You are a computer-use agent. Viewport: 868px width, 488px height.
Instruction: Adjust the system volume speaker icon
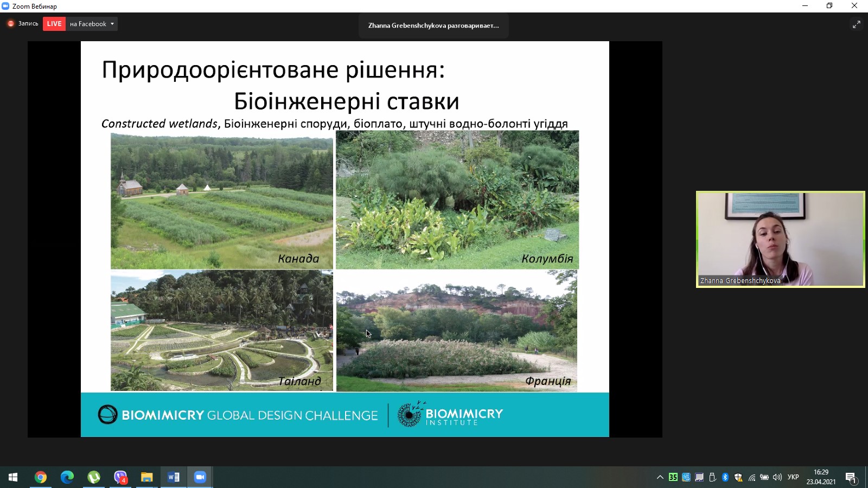tap(777, 478)
